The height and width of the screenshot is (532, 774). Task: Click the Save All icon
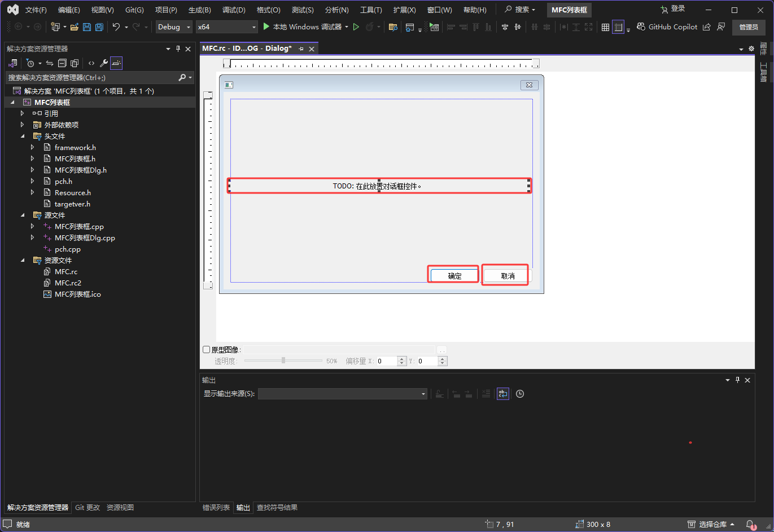[99, 27]
